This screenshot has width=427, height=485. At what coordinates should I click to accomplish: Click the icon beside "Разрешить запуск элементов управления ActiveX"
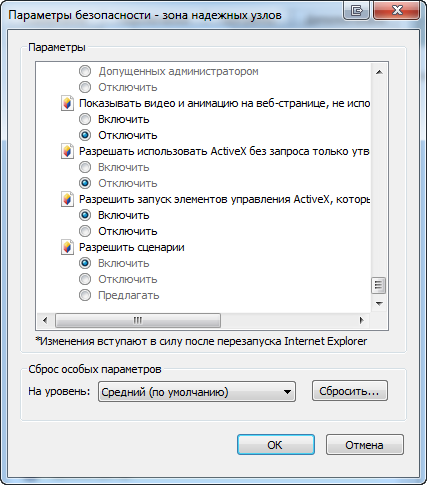point(67,199)
